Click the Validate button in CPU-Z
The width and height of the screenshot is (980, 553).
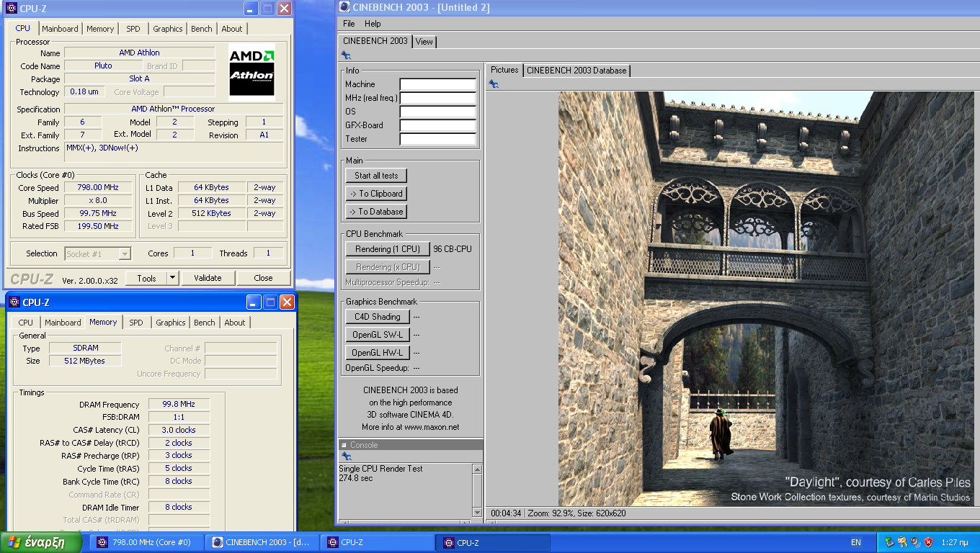click(x=208, y=278)
